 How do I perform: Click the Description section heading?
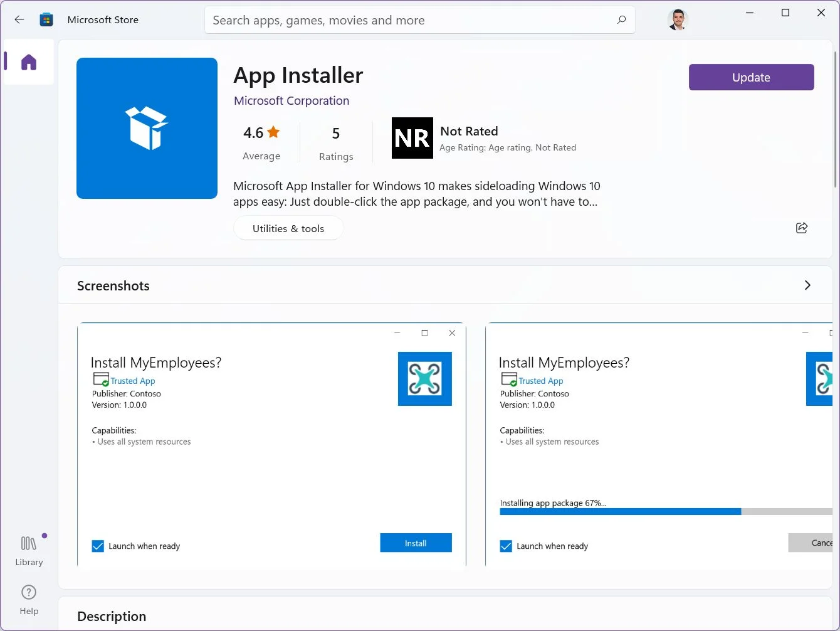pos(112,617)
